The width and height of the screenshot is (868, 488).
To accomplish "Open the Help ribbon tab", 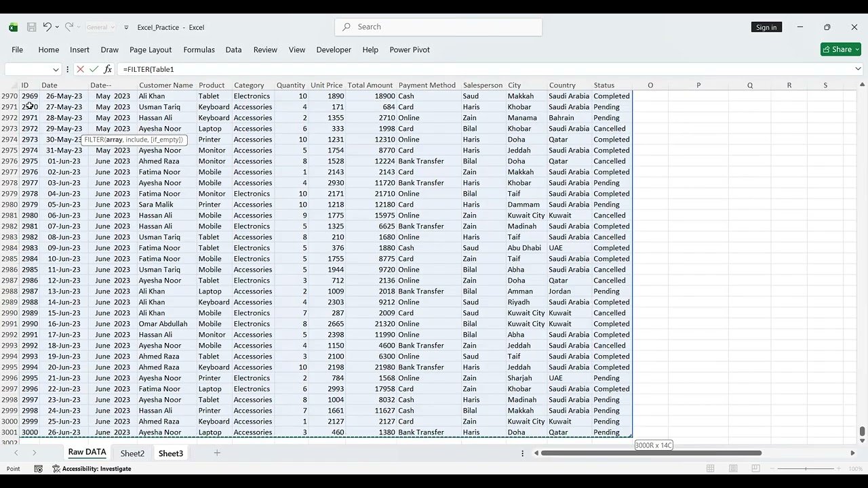I will tap(370, 49).
